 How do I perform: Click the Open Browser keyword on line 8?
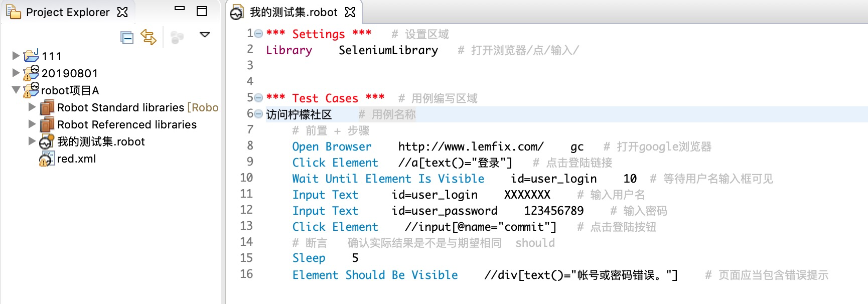[x=332, y=146]
